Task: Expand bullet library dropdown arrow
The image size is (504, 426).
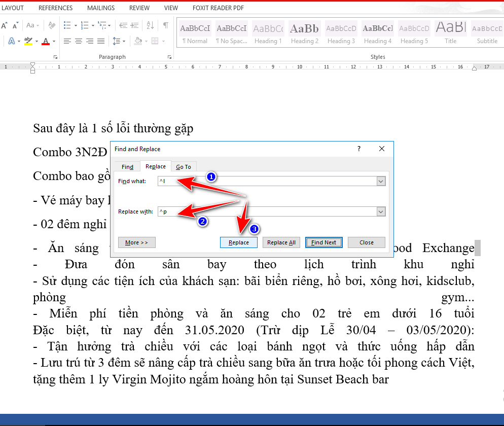Action: (76, 25)
